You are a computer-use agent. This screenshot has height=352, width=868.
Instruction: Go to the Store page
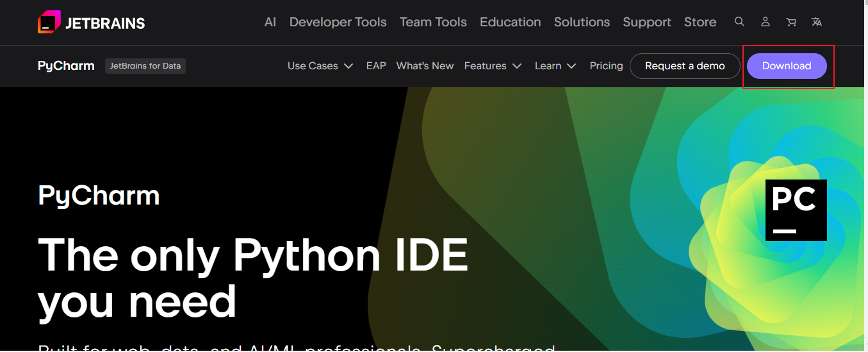pos(700,22)
